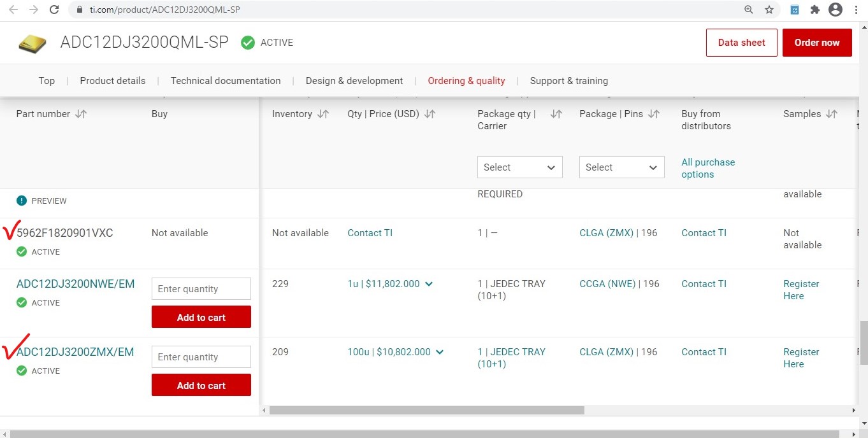The width and height of the screenshot is (868, 438).
Task: Click the page vertical scrollbar thumb
Action: click(863, 343)
